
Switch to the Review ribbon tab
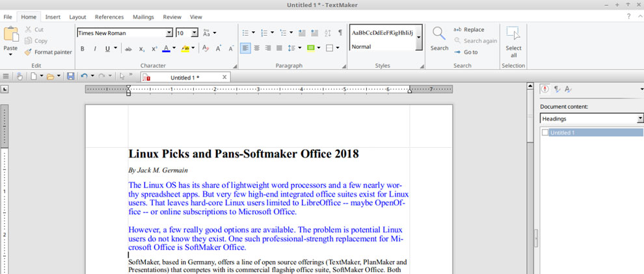click(172, 17)
